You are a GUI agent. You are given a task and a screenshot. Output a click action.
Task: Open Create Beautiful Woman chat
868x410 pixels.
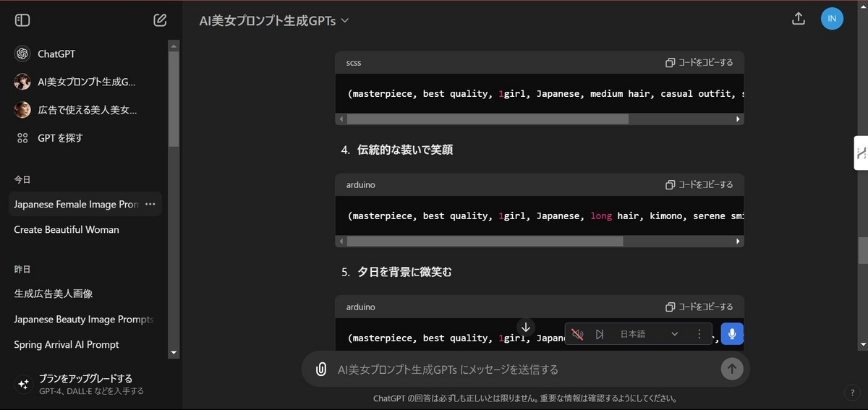tap(85, 230)
